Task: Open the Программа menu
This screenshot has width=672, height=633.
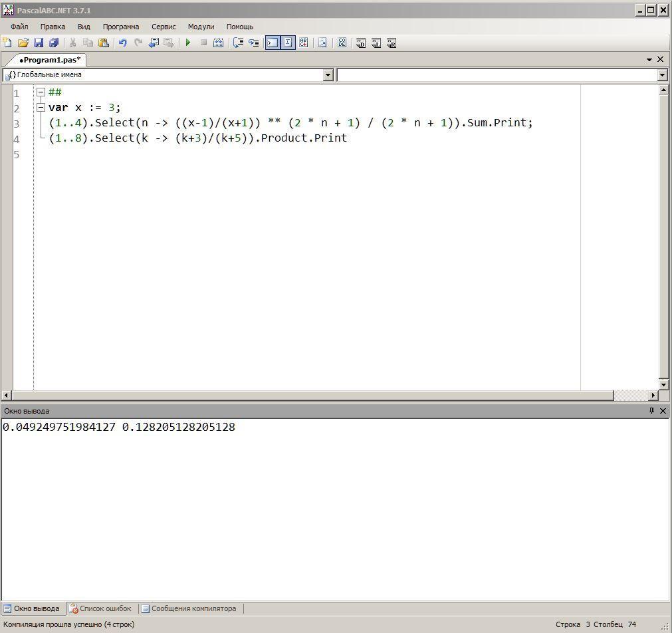Action: pos(121,27)
